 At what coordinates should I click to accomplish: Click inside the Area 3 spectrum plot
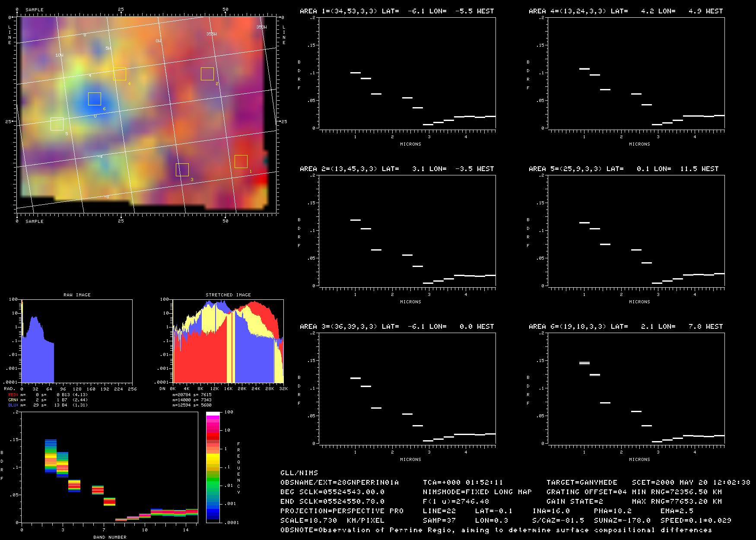pos(407,389)
